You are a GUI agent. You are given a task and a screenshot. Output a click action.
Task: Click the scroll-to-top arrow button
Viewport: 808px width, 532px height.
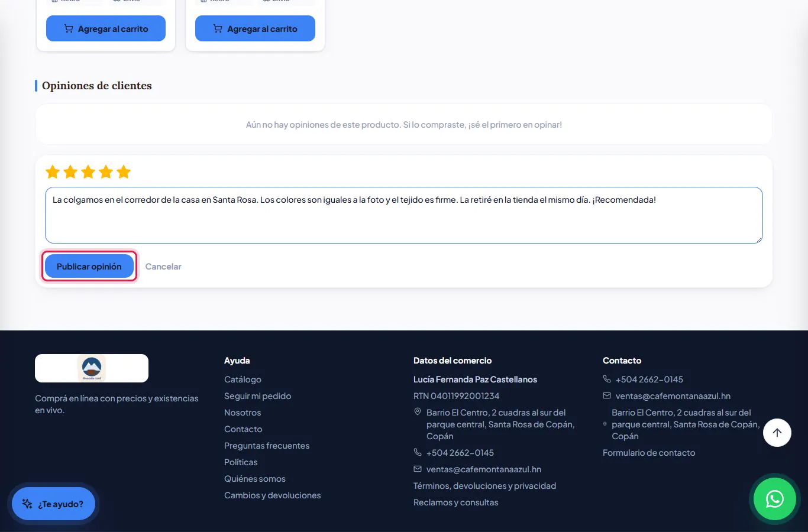coord(777,433)
